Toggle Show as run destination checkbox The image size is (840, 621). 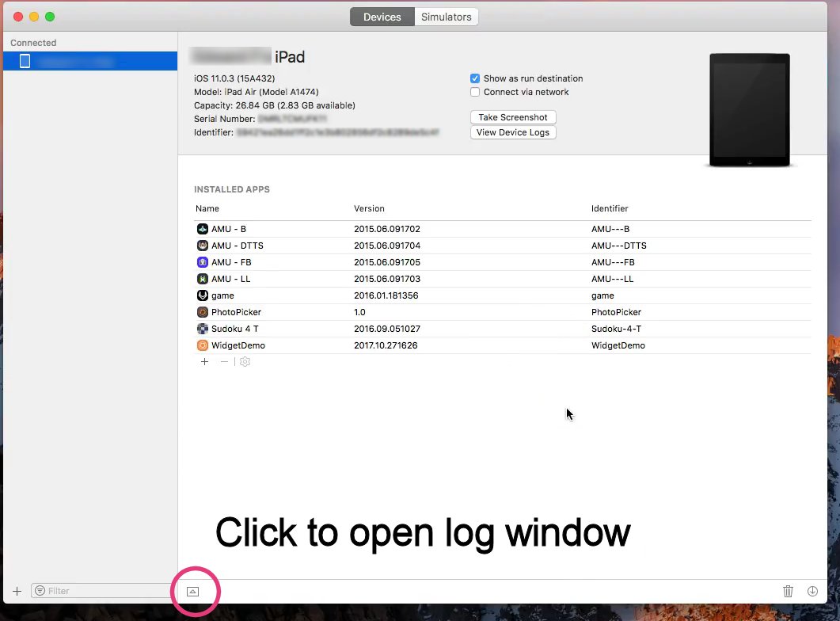(x=475, y=78)
